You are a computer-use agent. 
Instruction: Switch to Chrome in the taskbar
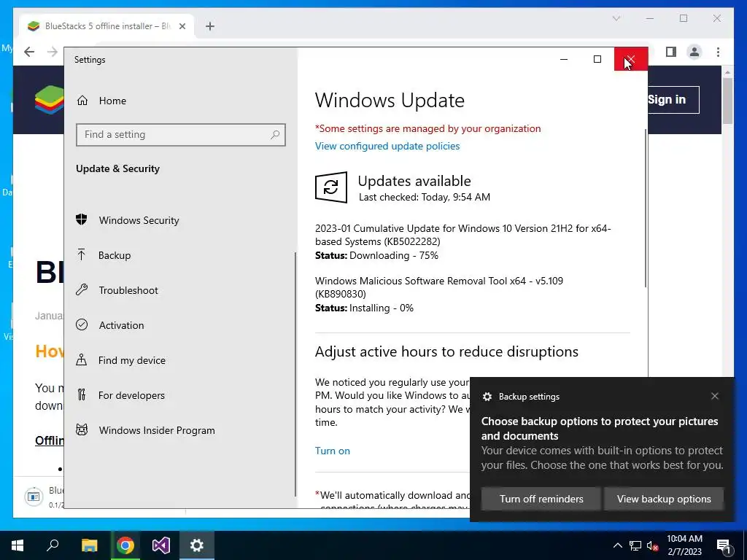click(x=125, y=545)
